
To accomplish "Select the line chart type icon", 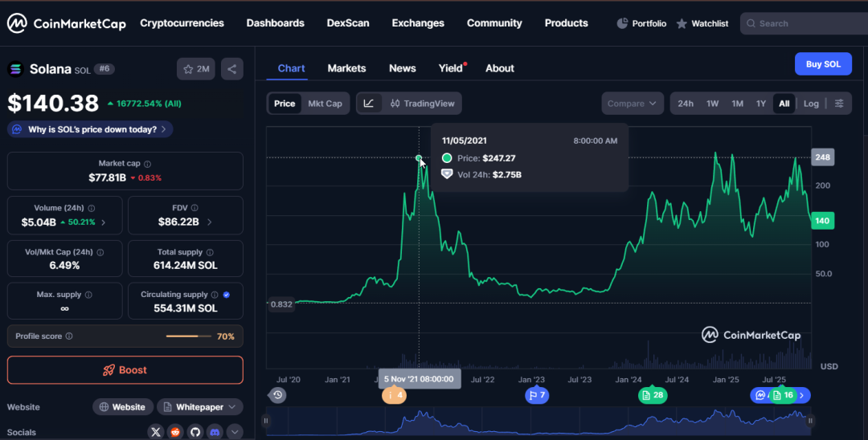I will [x=368, y=104].
